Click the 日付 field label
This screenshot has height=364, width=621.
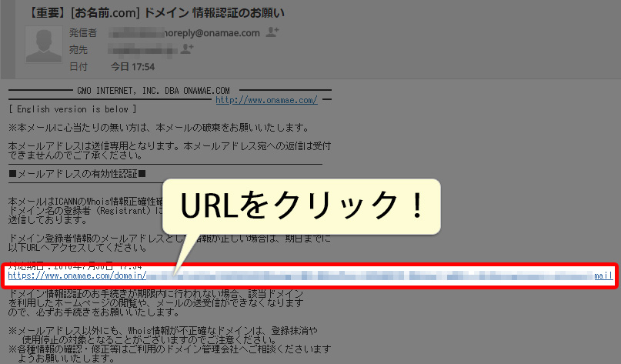[x=78, y=66]
